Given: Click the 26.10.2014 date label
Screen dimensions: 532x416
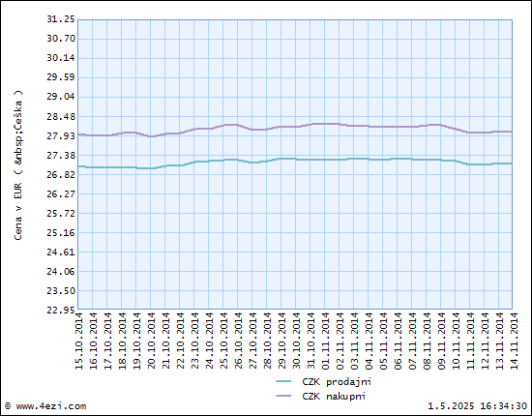Looking at the screenshot, I should pos(238,341).
